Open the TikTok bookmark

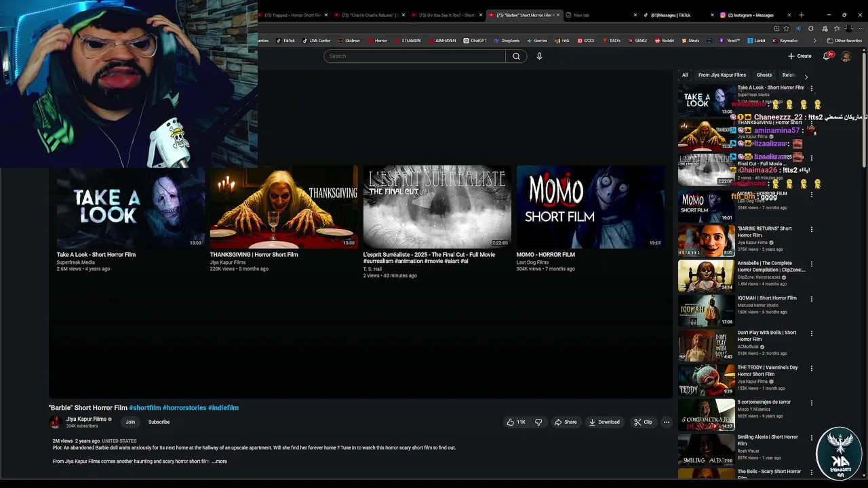(x=285, y=41)
